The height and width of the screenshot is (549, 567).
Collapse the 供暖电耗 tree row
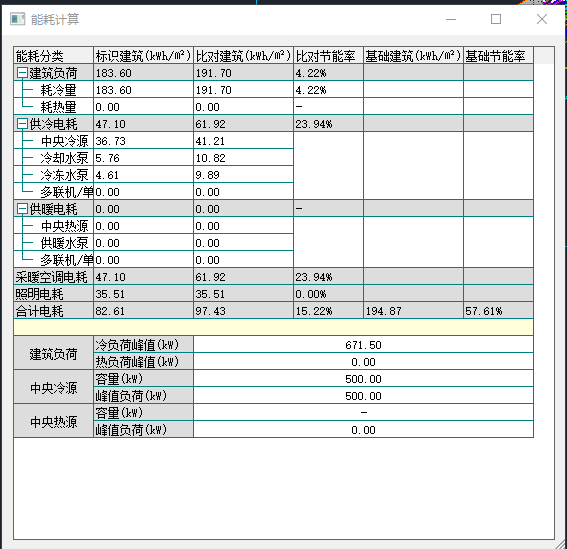tap(22, 209)
